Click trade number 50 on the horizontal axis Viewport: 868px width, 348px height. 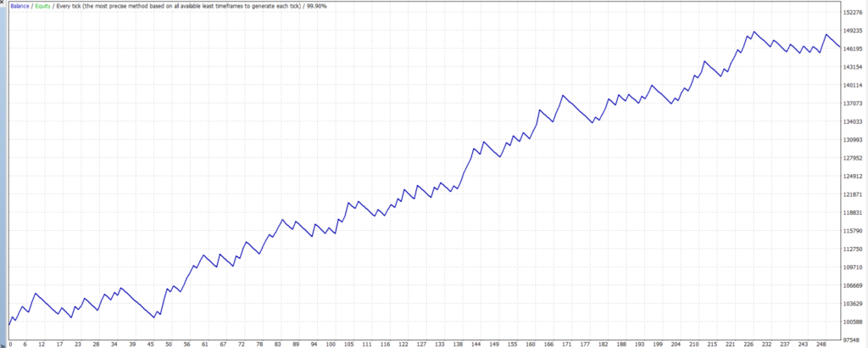169,344
